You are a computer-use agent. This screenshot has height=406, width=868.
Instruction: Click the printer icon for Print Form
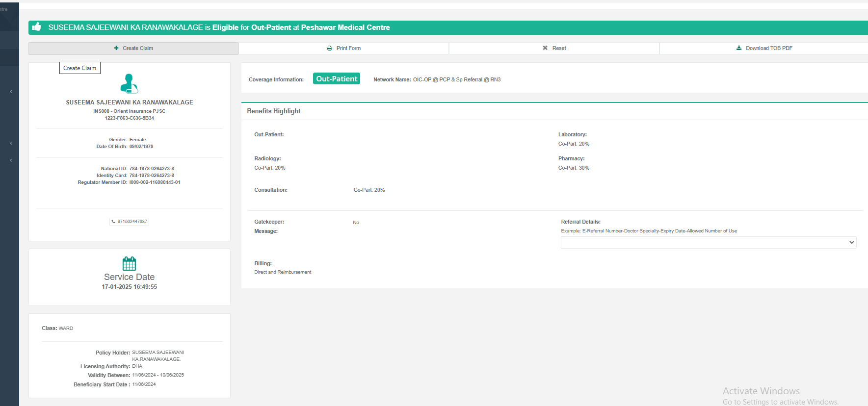click(x=329, y=48)
